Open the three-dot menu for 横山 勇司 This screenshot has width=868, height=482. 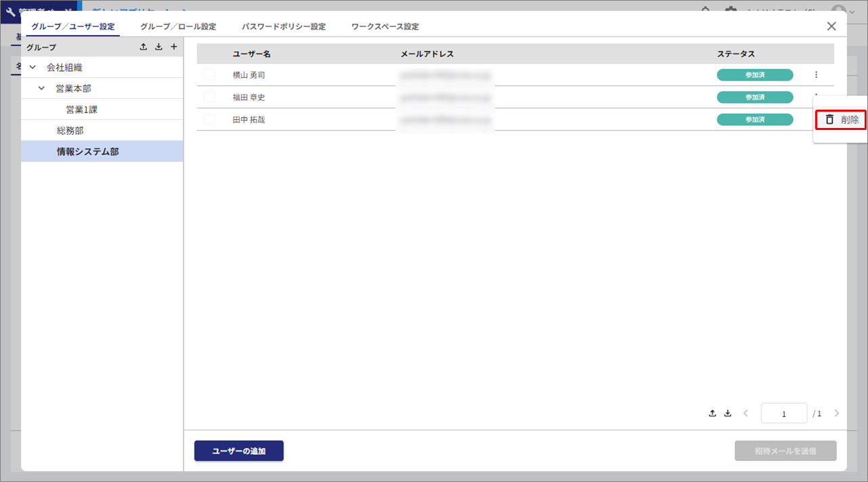click(x=816, y=75)
